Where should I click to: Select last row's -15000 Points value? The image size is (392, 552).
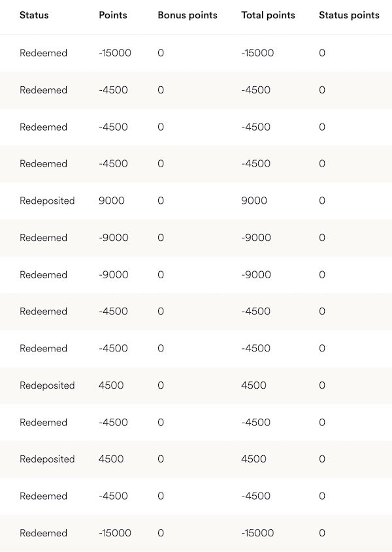(115, 533)
